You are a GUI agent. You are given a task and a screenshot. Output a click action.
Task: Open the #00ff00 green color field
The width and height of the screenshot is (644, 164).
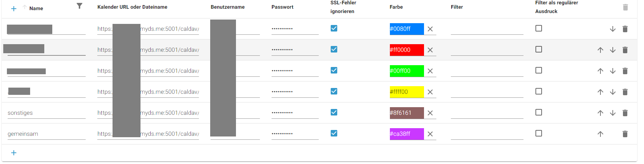(407, 71)
